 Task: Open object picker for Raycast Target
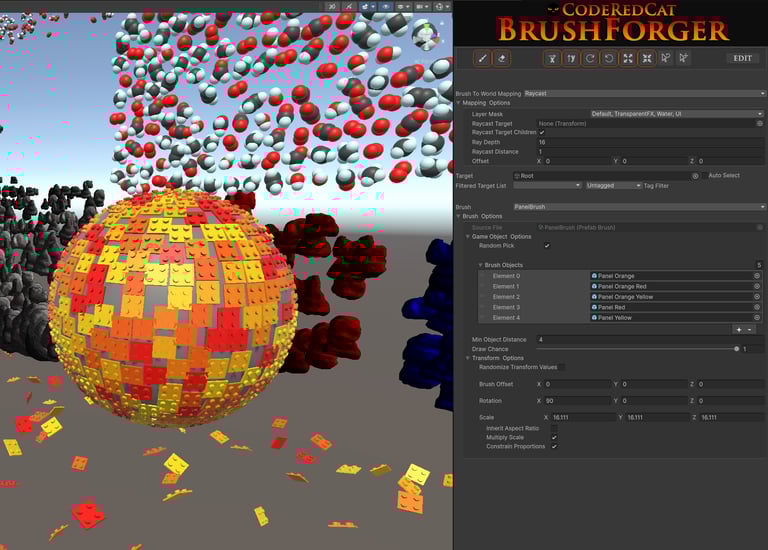[x=760, y=123]
